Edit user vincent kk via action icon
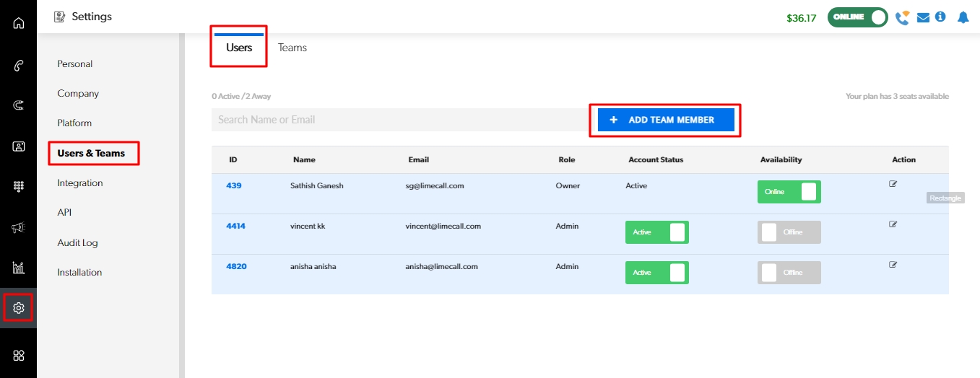Viewport: 980px width, 378px height. tap(893, 224)
